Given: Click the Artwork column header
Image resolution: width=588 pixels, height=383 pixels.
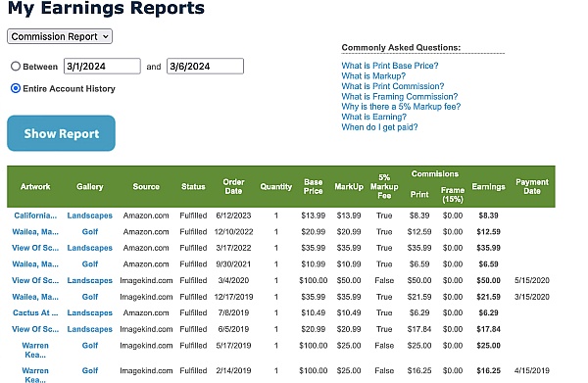Looking at the screenshot, I should click(x=35, y=187).
